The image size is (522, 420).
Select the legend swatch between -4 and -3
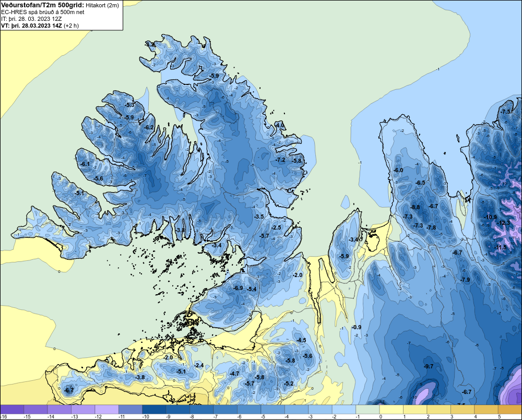[296, 410]
